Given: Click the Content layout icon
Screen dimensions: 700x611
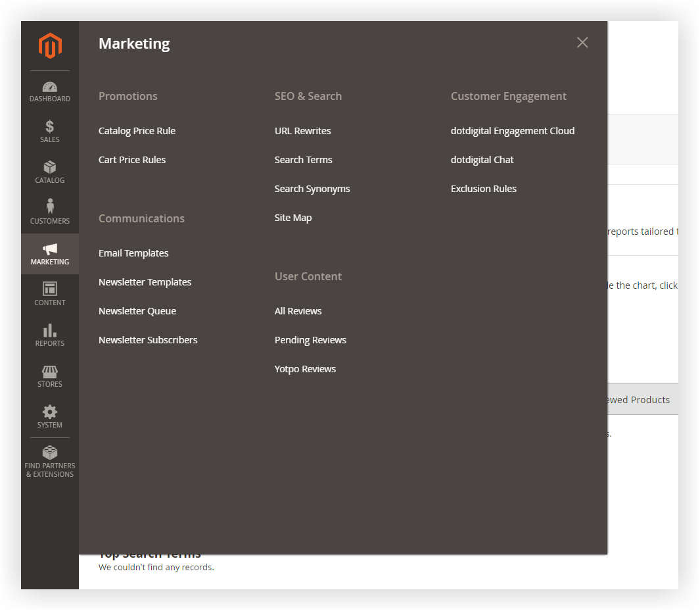Looking at the screenshot, I should [50, 289].
